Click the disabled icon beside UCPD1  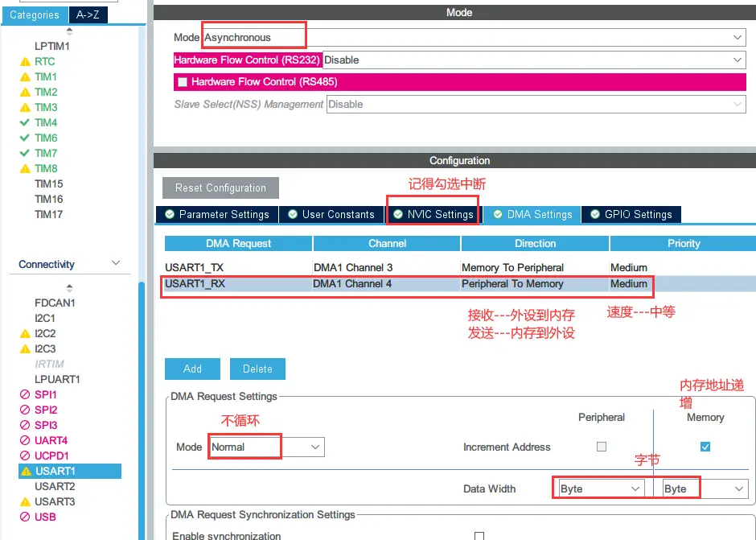tap(25, 456)
